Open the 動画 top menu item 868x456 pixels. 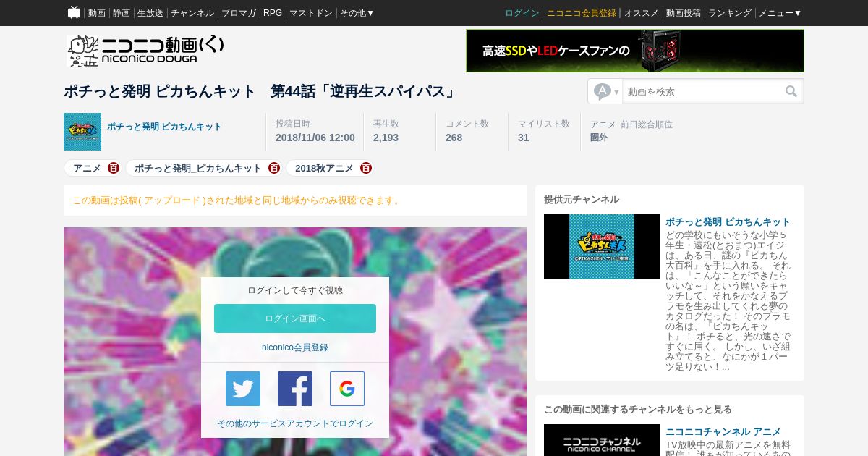97,13
